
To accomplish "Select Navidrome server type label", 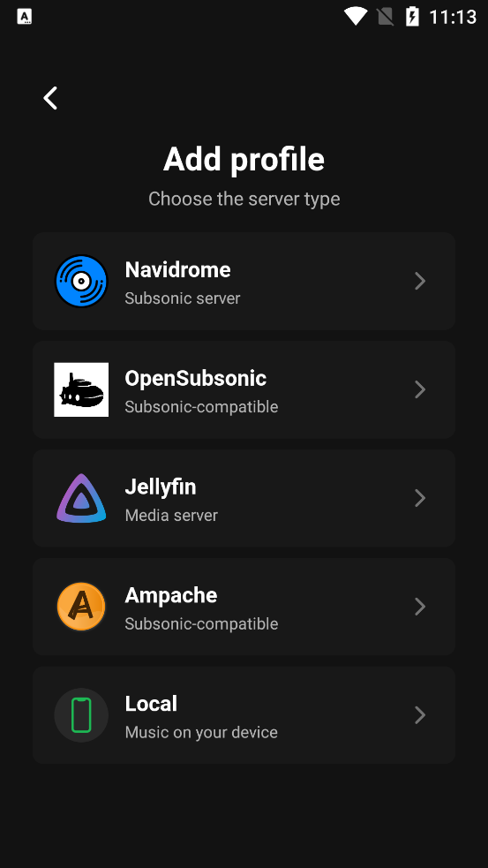I will (177, 270).
